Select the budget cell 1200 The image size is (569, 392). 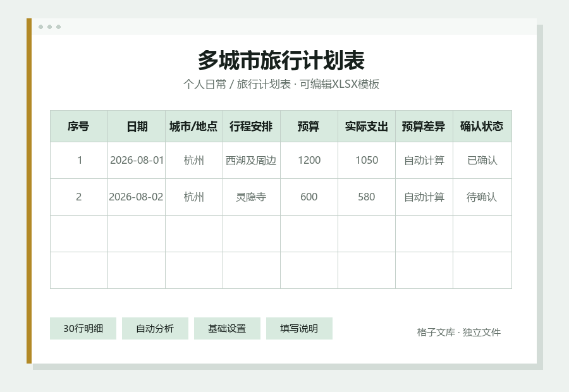309,160
